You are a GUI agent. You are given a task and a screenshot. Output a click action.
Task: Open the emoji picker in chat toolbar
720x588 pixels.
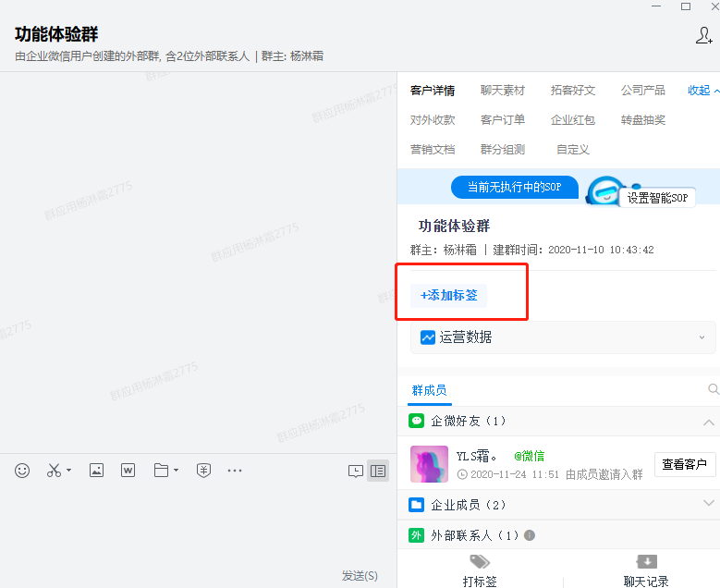coord(22,471)
